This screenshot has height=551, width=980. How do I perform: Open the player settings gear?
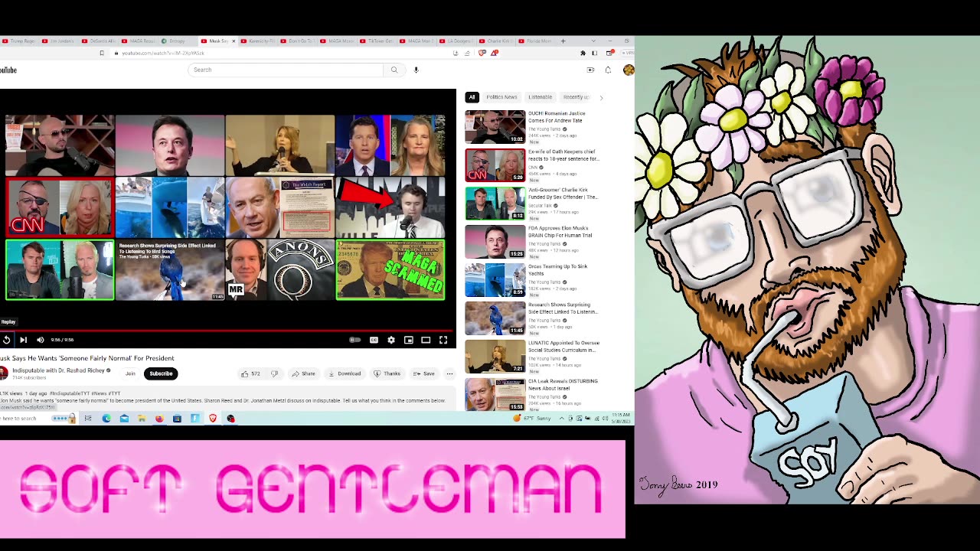point(391,340)
